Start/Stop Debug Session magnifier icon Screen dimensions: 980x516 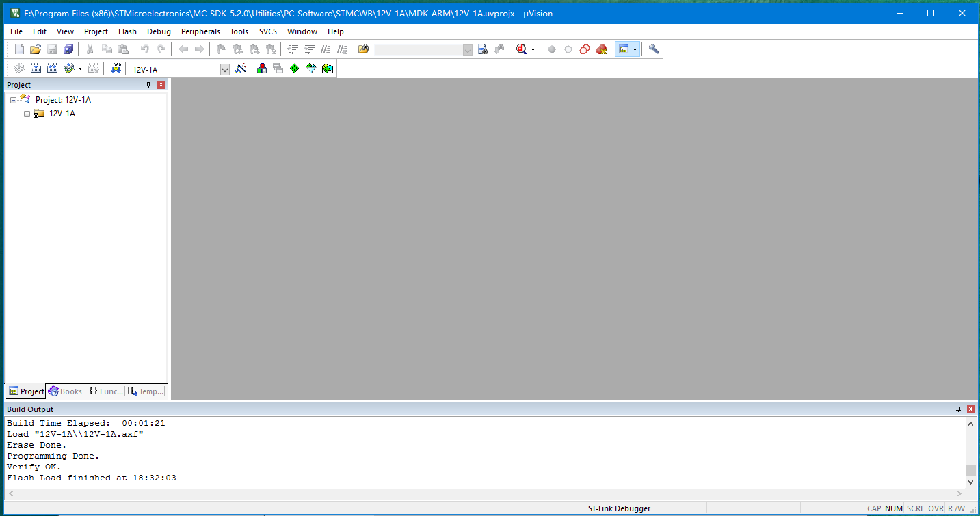522,49
